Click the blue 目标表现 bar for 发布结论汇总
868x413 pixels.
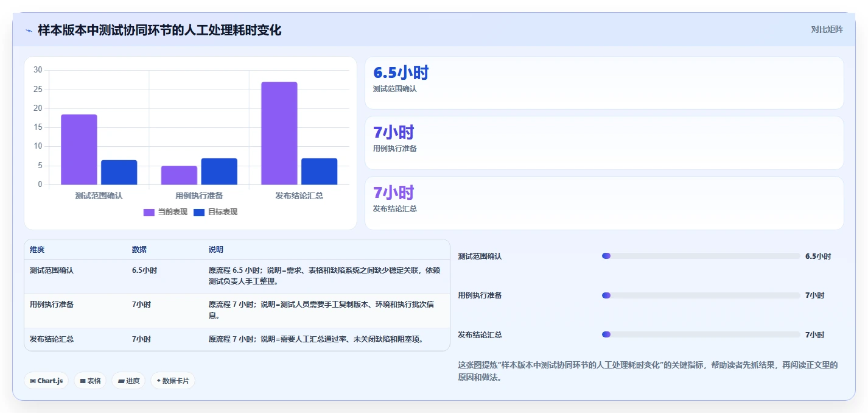(x=320, y=171)
